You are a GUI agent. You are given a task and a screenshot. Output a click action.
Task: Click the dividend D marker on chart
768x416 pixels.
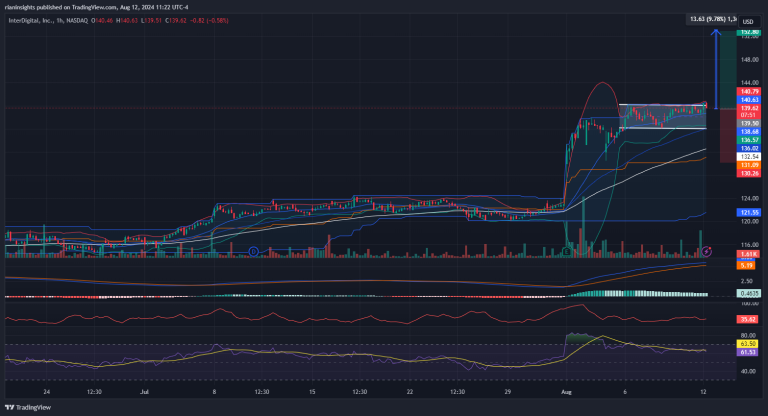pyautogui.click(x=254, y=252)
